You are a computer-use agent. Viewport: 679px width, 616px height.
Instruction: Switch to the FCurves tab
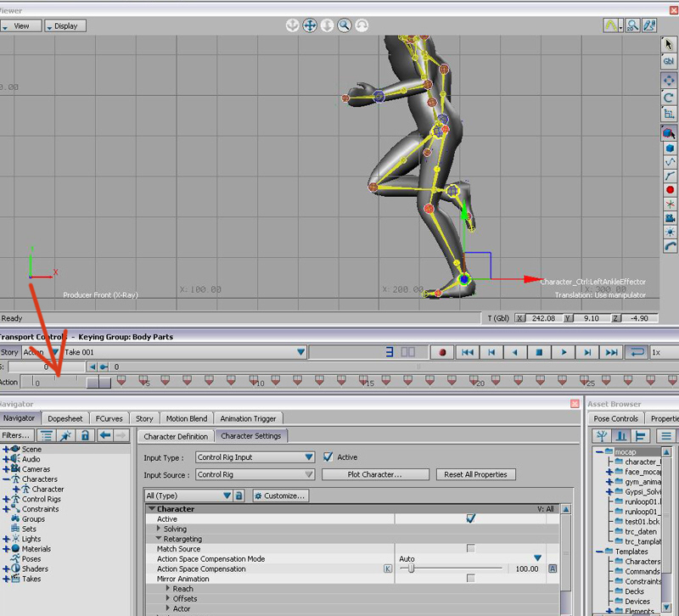[x=109, y=418]
